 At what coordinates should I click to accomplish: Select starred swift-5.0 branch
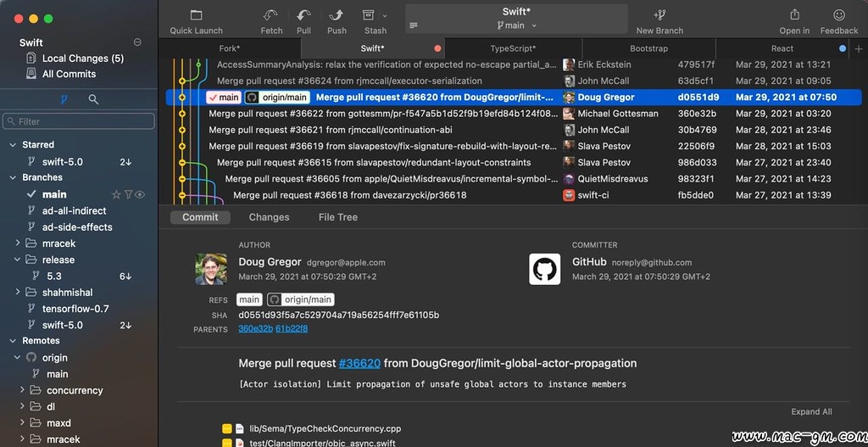point(63,162)
